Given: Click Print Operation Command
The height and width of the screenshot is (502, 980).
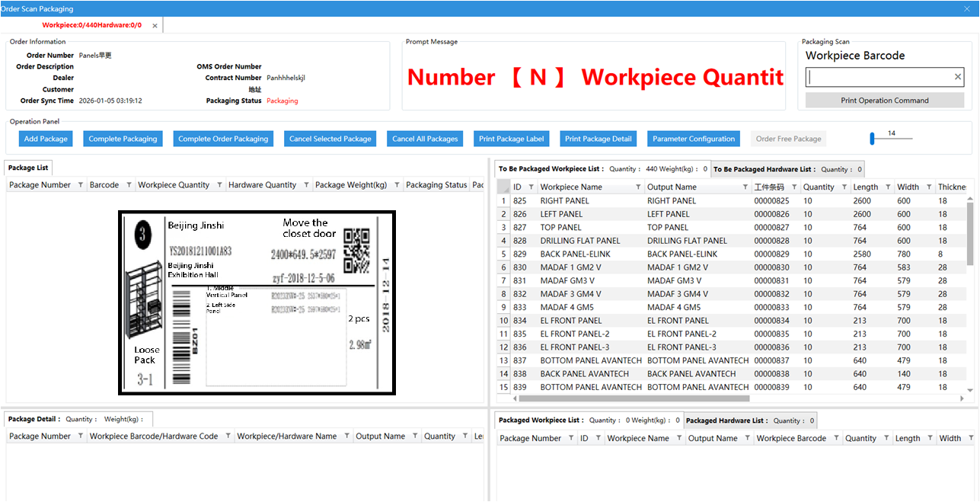Looking at the screenshot, I should pyautogui.click(x=885, y=101).
